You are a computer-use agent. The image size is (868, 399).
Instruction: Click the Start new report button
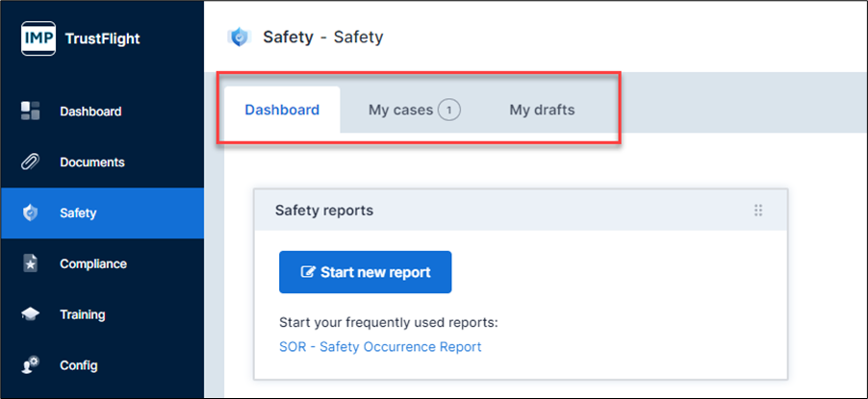[x=366, y=272]
